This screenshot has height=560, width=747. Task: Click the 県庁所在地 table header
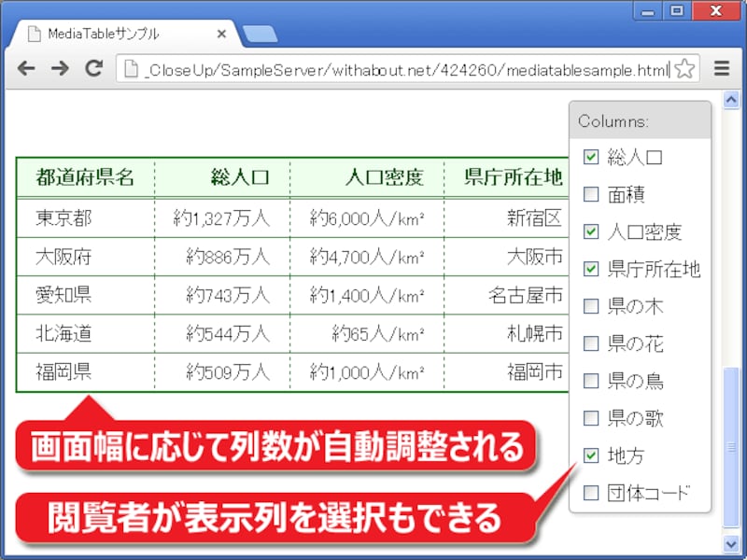pyautogui.click(x=506, y=177)
